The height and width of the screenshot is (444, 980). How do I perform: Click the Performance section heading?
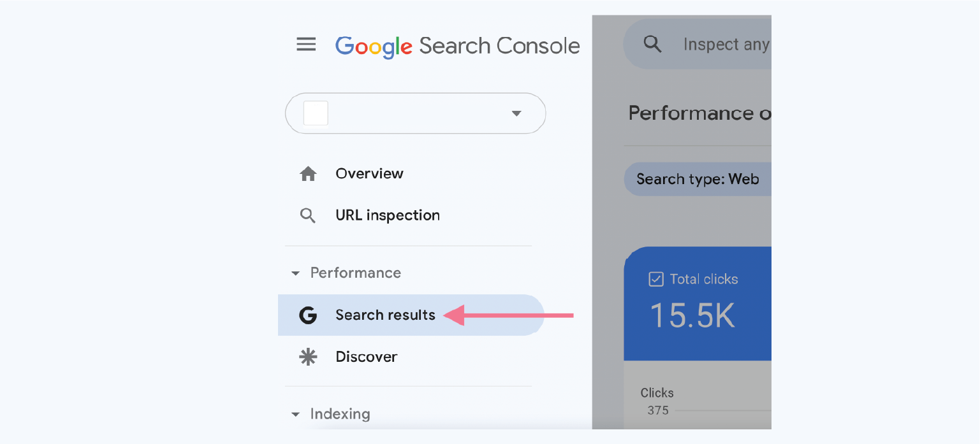[356, 273]
